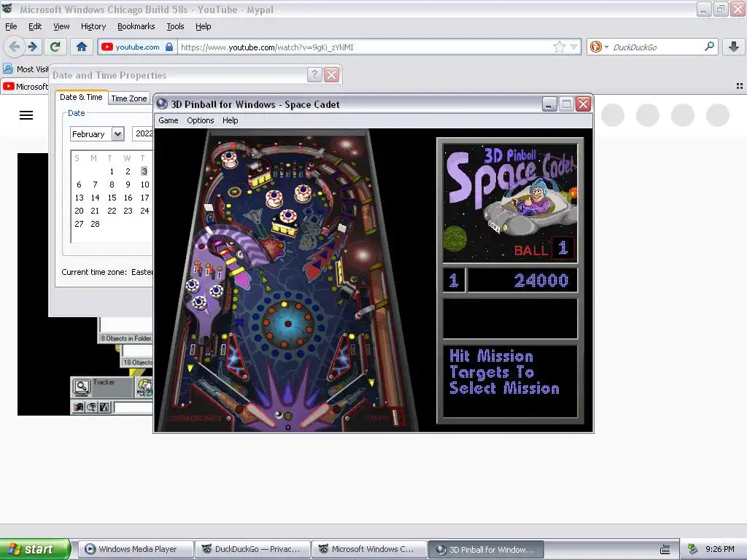The height and width of the screenshot is (560, 747).
Task: Switch to Windows Media Player taskbar button
Action: [x=136, y=549]
